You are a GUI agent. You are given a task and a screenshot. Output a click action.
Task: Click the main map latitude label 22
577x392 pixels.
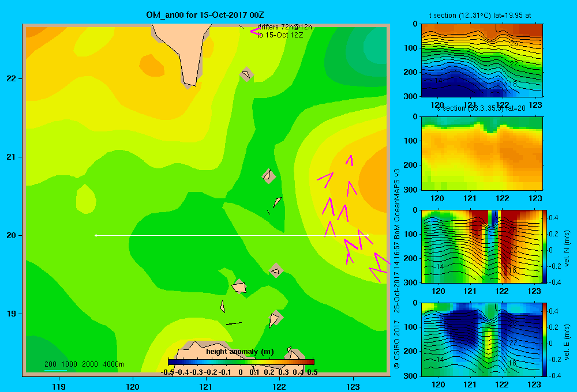(x=12, y=79)
